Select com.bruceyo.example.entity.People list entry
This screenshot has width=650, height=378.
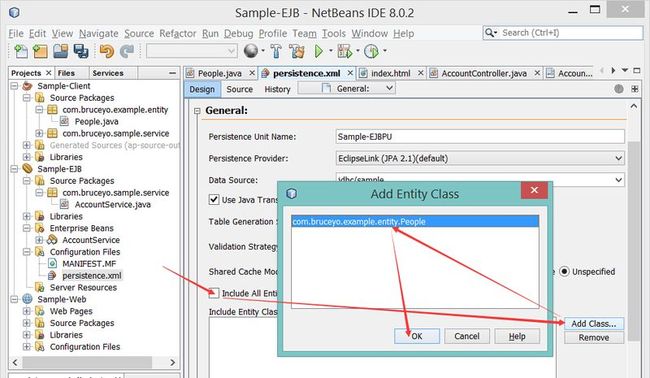[x=415, y=221]
